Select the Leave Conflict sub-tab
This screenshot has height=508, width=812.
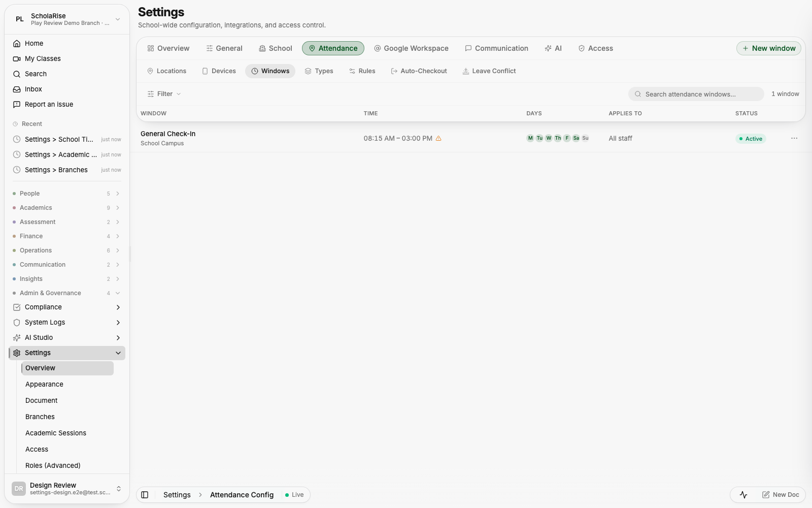click(489, 71)
